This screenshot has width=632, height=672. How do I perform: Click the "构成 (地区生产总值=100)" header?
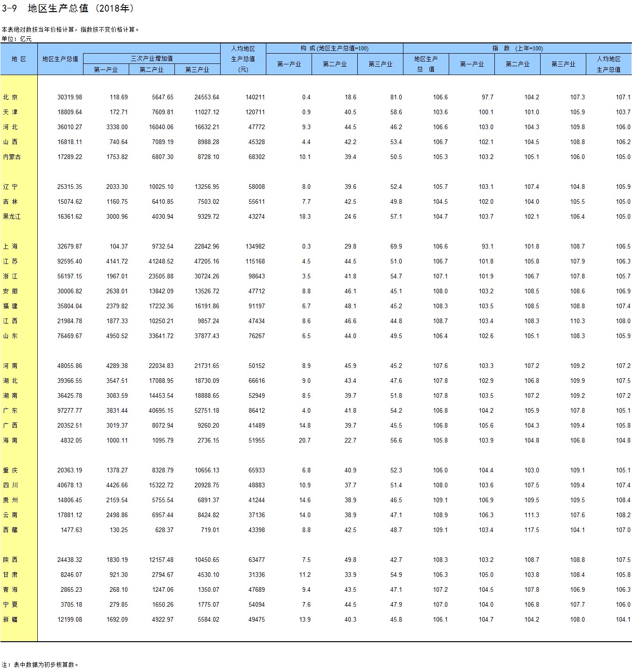334,48
